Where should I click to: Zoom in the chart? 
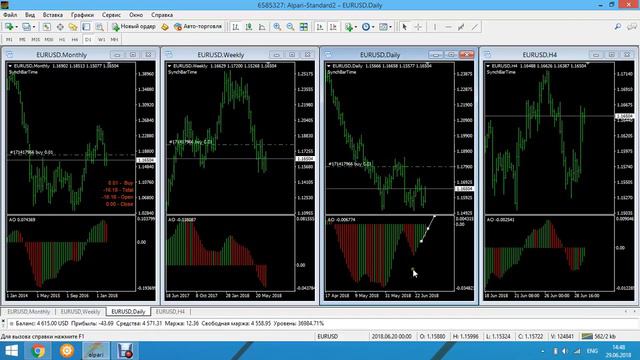click(x=277, y=27)
